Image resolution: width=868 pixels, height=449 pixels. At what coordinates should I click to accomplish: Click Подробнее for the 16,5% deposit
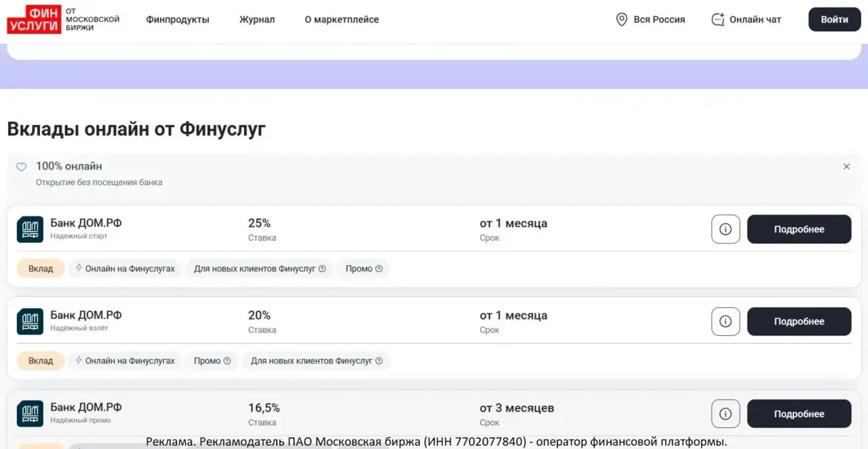pyautogui.click(x=799, y=414)
